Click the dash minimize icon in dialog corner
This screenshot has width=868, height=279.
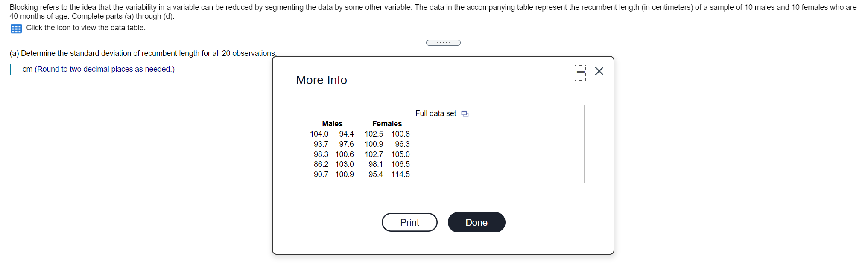point(580,72)
